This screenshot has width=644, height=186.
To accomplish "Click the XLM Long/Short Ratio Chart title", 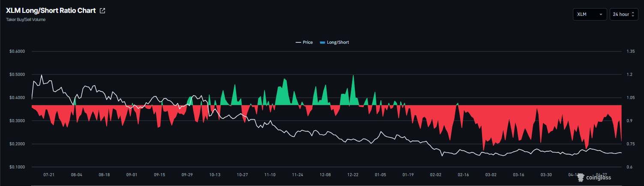I will 51,11.
